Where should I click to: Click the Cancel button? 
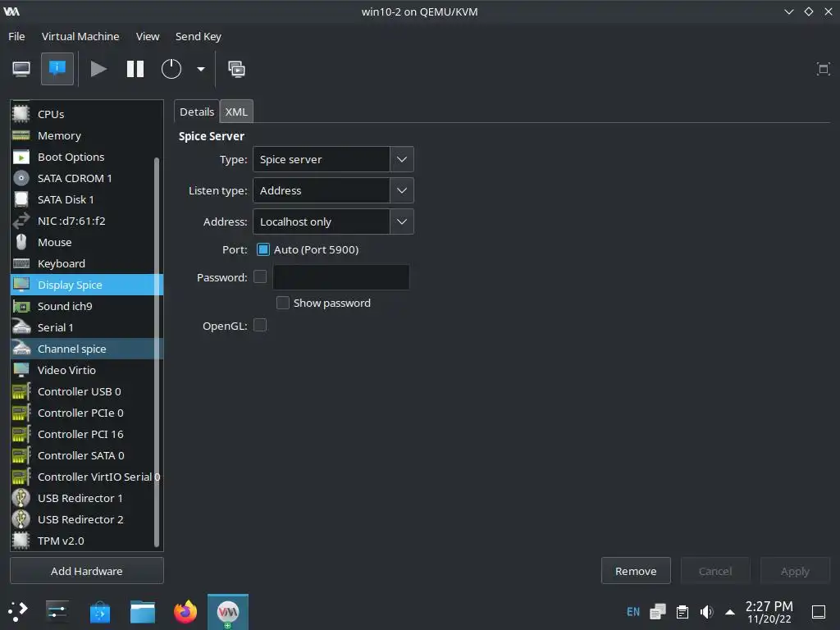(715, 571)
